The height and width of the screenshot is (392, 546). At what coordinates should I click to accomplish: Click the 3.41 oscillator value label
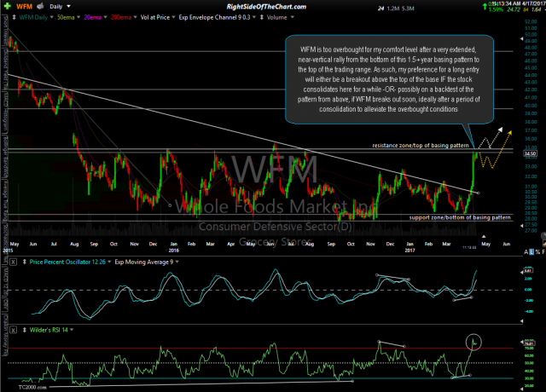pos(528,271)
